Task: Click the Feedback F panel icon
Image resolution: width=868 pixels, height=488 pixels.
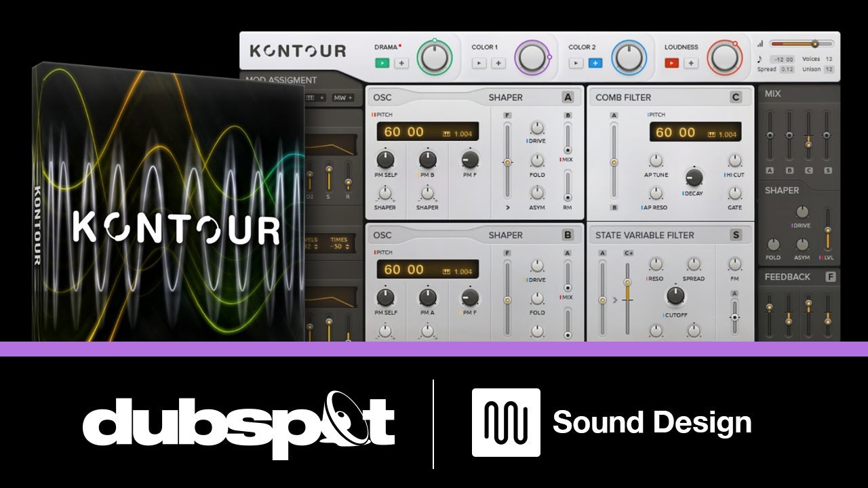Action: [x=831, y=277]
